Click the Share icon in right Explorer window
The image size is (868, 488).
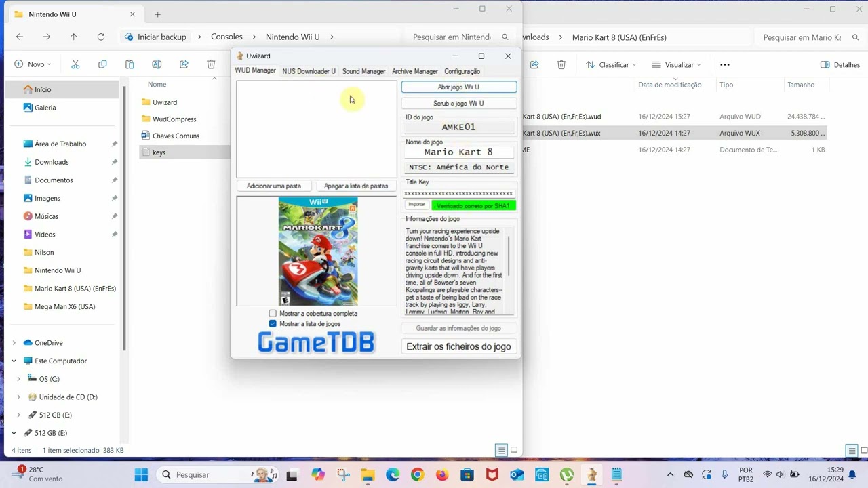click(x=534, y=64)
